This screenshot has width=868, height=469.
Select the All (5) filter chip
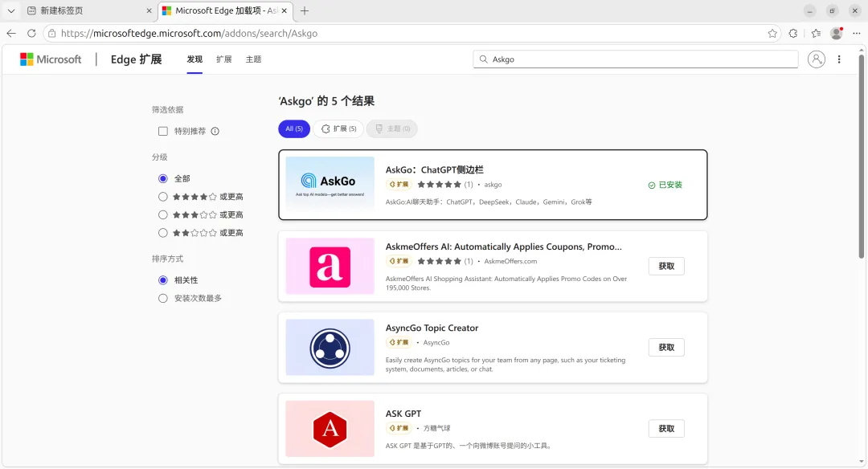click(x=294, y=128)
